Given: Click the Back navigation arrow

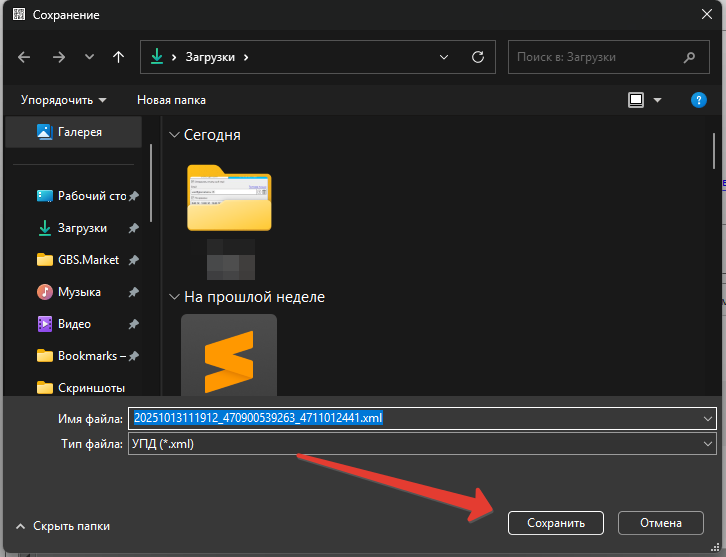Looking at the screenshot, I should 25,58.
